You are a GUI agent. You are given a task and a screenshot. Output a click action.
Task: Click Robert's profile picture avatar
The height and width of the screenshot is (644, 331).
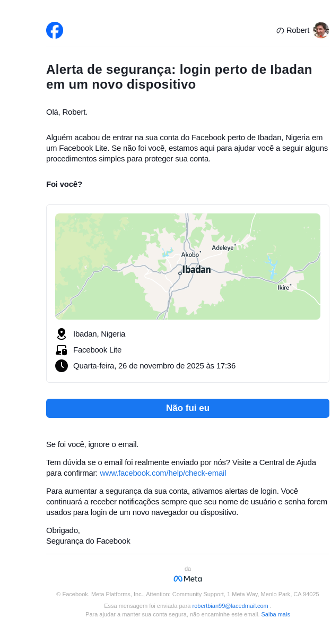click(x=320, y=30)
